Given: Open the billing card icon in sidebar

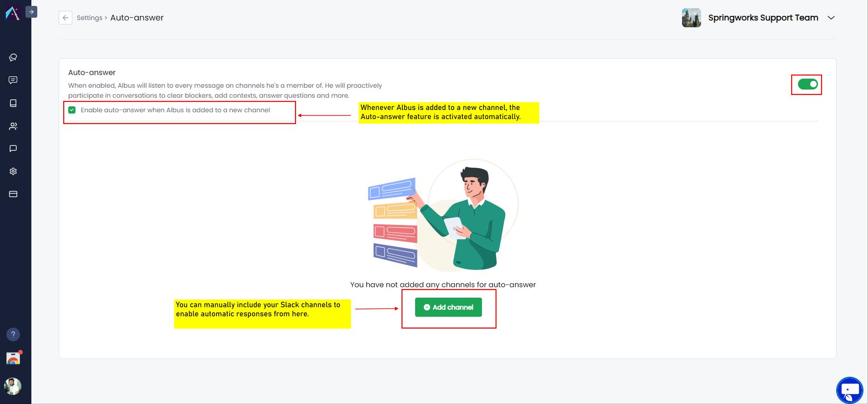Looking at the screenshot, I should point(13,194).
